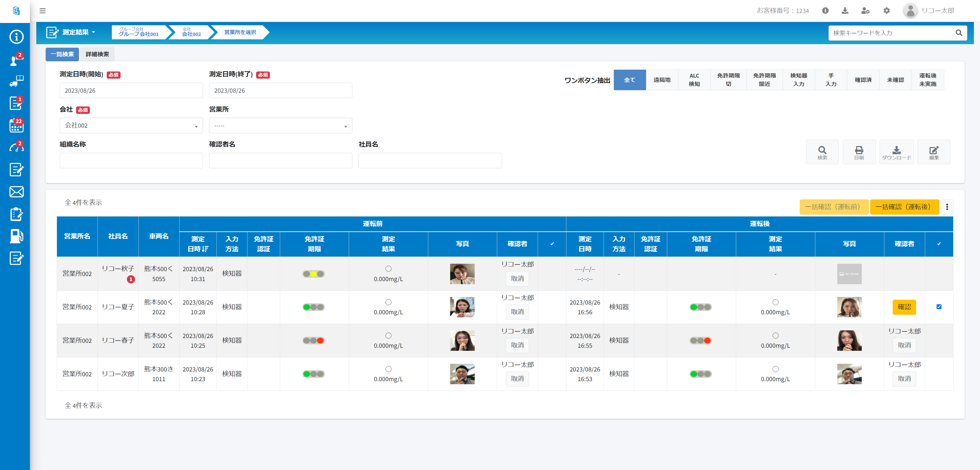This screenshot has height=470, width=980.
Task: Switch to the 詳細検索 tab
Action: 97,54
